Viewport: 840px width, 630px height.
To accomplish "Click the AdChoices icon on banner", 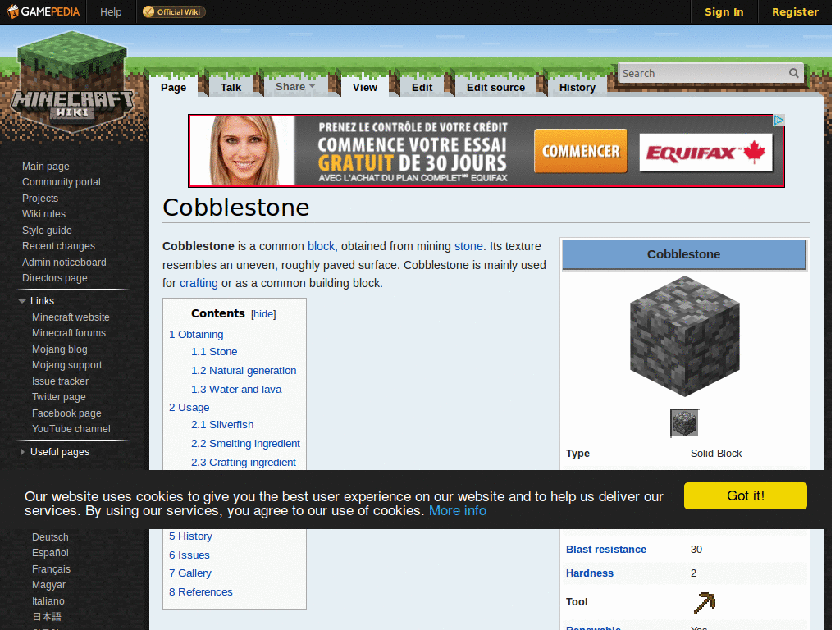I will [x=778, y=120].
